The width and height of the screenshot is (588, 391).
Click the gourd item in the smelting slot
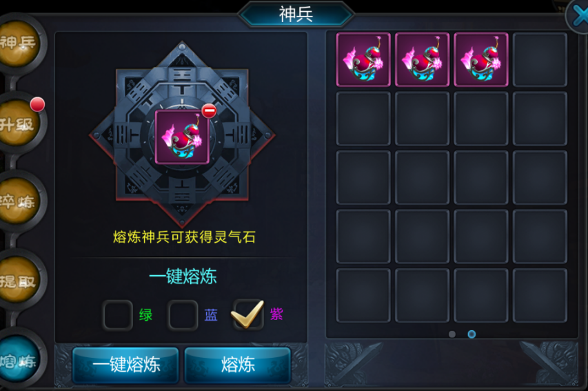(182, 137)
